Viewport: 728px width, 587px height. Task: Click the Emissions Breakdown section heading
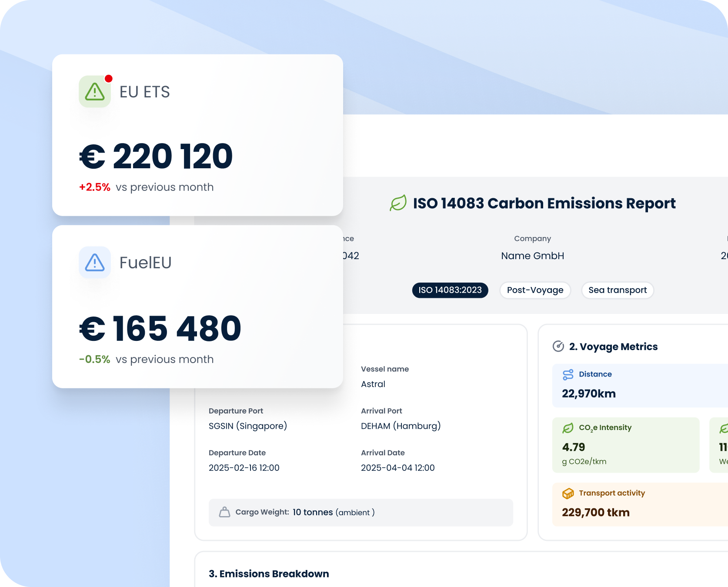[x=269, y=574]
